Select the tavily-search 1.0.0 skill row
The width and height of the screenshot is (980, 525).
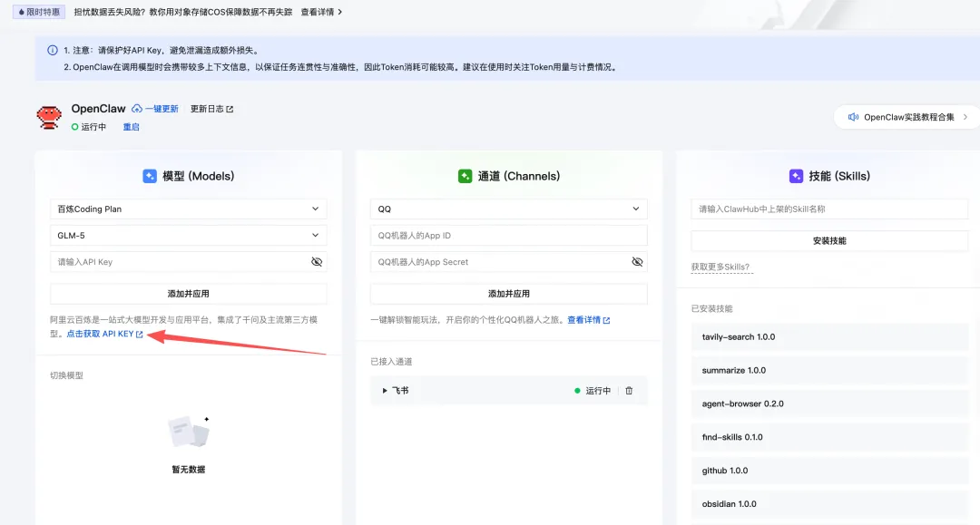pyautogui.click(x=829, y=337)
